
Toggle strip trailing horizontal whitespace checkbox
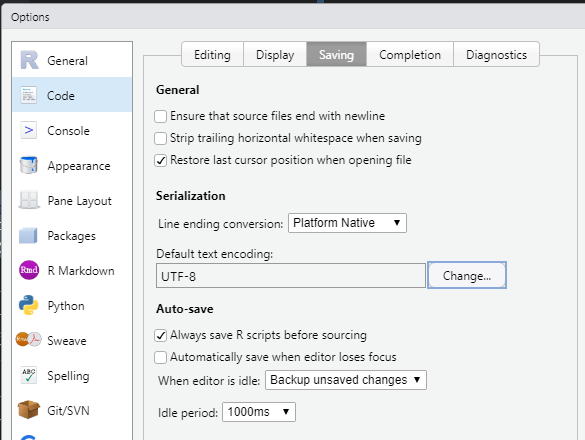point(160,138)
